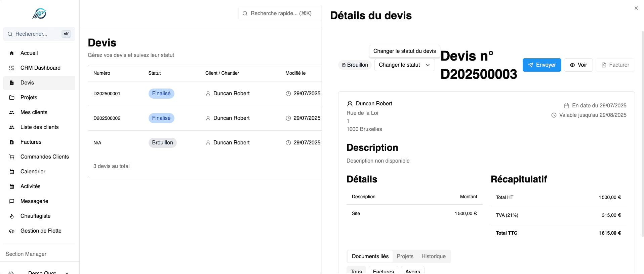Click the Gestion de Flotte car icon
Screen dimensions: 644x274
(x=12, y=231)
